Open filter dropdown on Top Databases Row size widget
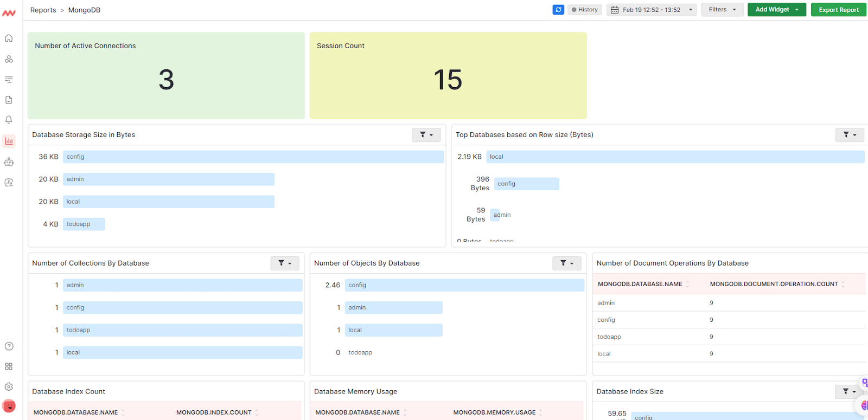The image size is (868, 420). coord(850,135)
